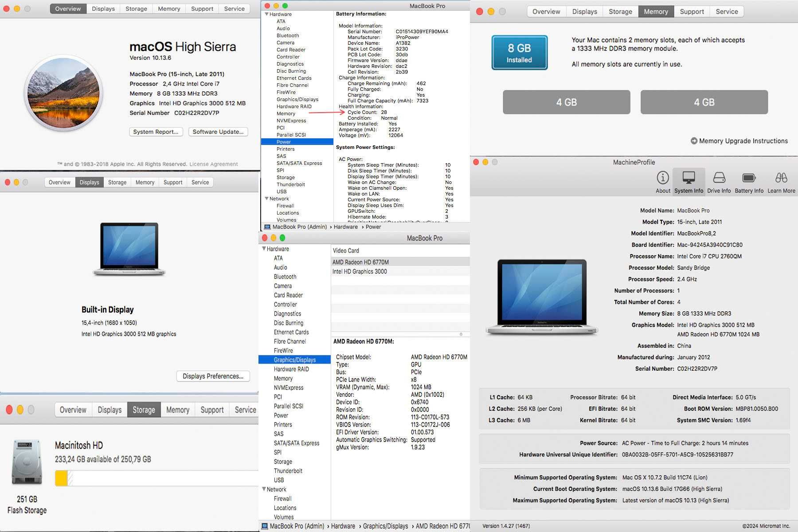Image resolution: width=798 pixels, height=532 pixels.
Task: Click serial number C02H22R2DV7P in Overview
Action: pos(196,113)
